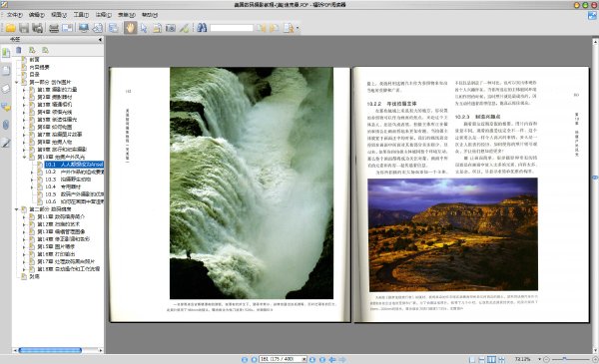Open the binoculars search icon
599x364 pixels.
point(202,28)
